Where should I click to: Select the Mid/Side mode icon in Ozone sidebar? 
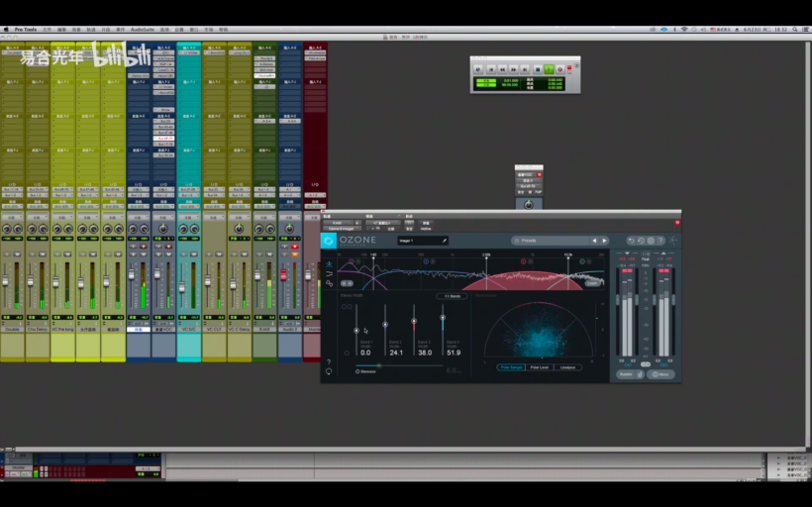329,274
